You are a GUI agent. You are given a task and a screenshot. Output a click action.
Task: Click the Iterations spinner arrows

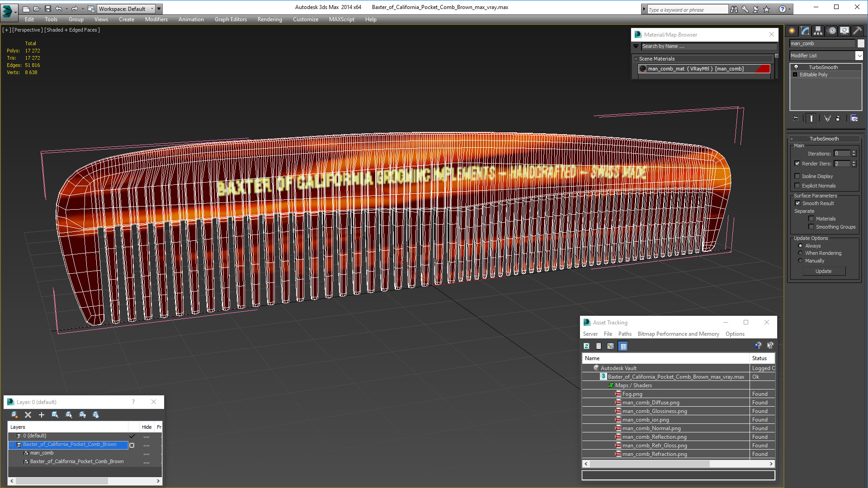coord(854,154)
